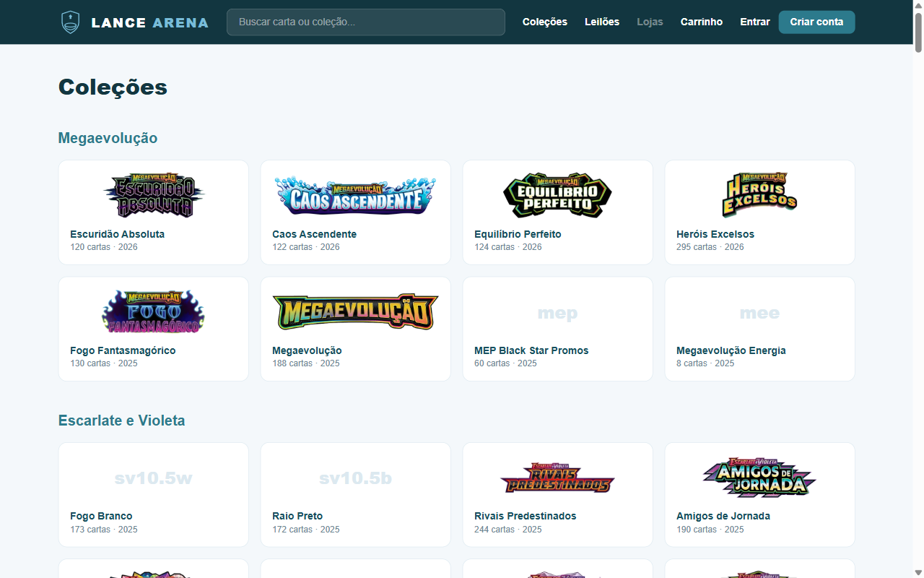Click the '60 cartas · 2025' text

(x=506, y=363)
